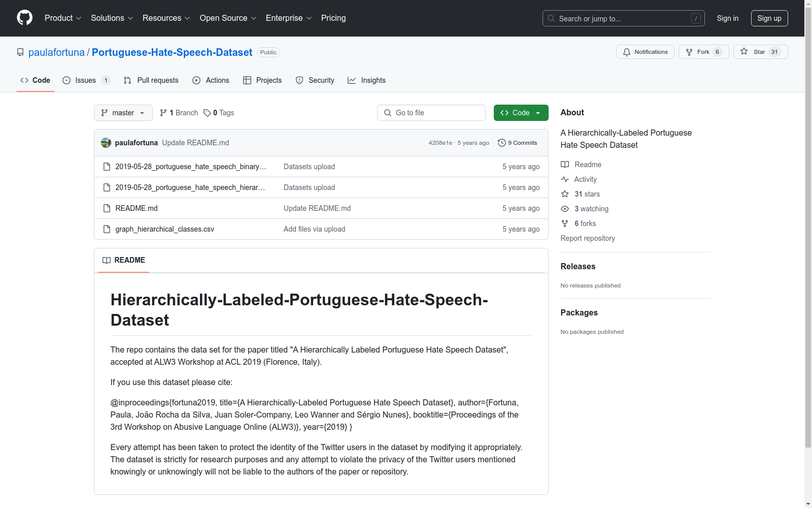
Task: Click paulafortuna's avatar in commit row
Action: (x=106, y=143)
